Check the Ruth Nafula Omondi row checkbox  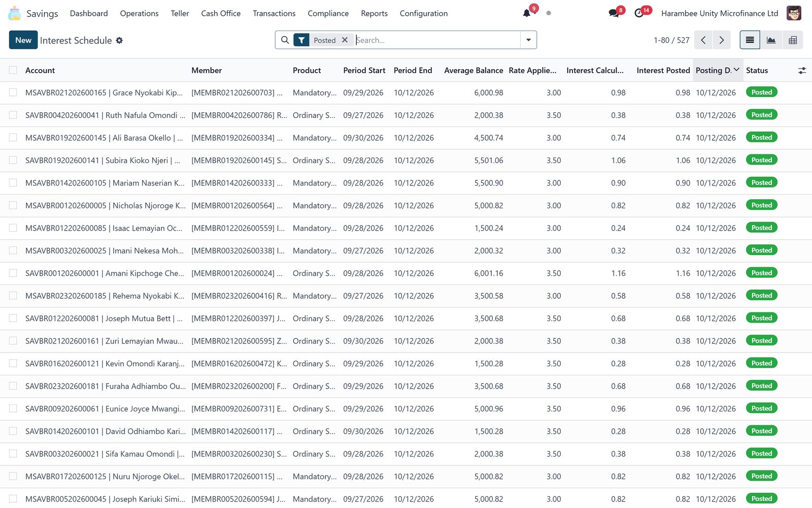tap(13, 115)
